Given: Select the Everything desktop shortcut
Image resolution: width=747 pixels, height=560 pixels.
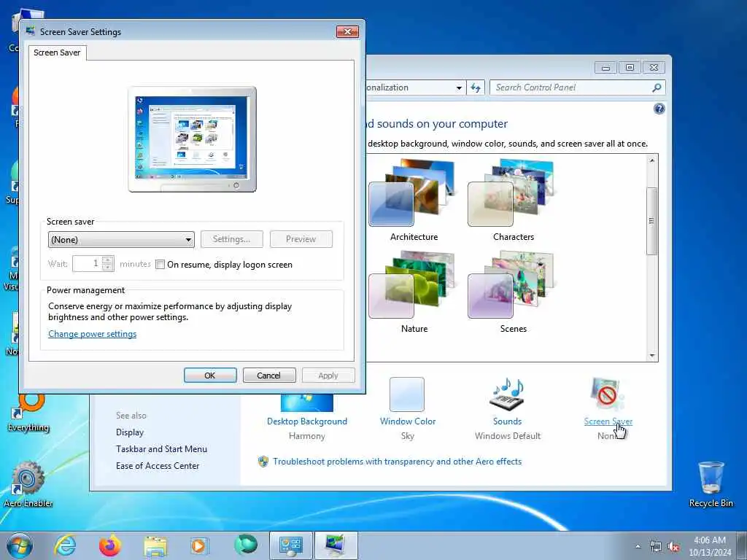Looking at the screenshot, I should pyautogui.click(x=28, y=412).
